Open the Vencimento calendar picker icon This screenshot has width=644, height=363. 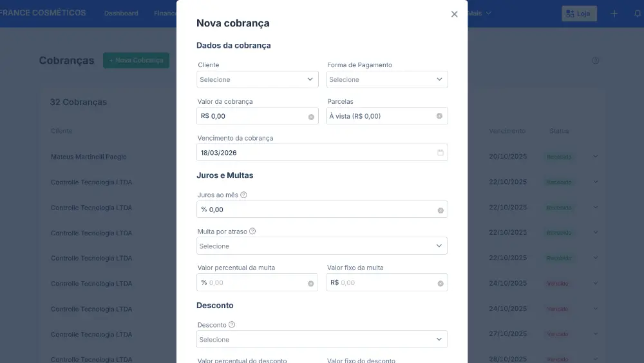[x=440, y=153]
